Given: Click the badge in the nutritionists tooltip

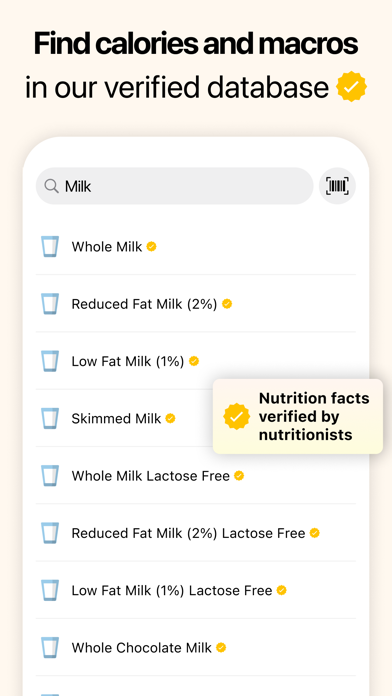Looking at the screenshot, I should 237,416.
